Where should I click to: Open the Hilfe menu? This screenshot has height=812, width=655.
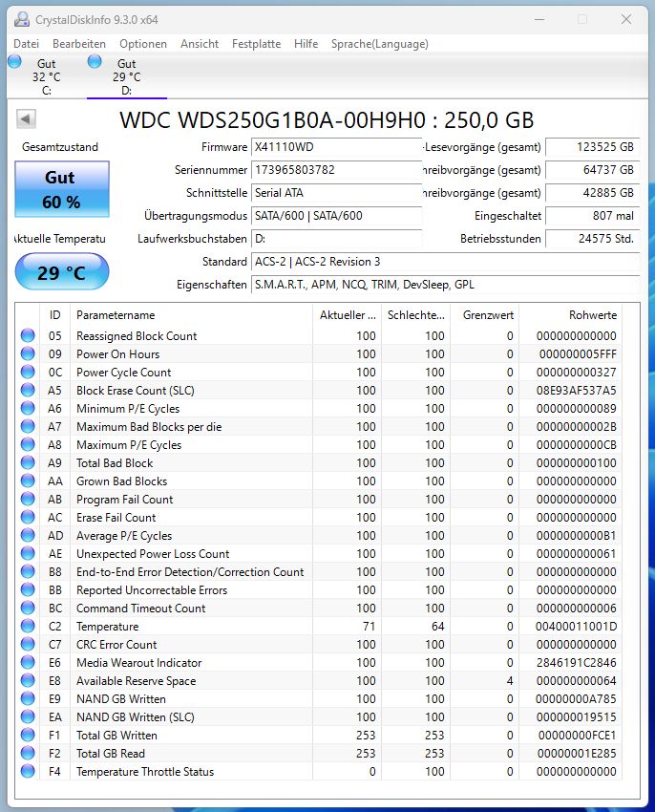pyautogui.click(x=306, y=44)
